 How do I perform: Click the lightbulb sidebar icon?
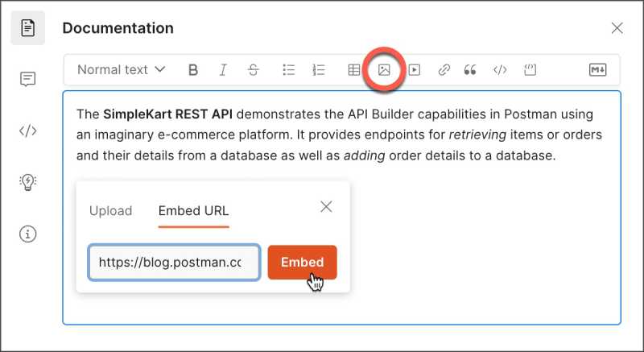pos(28,182)
